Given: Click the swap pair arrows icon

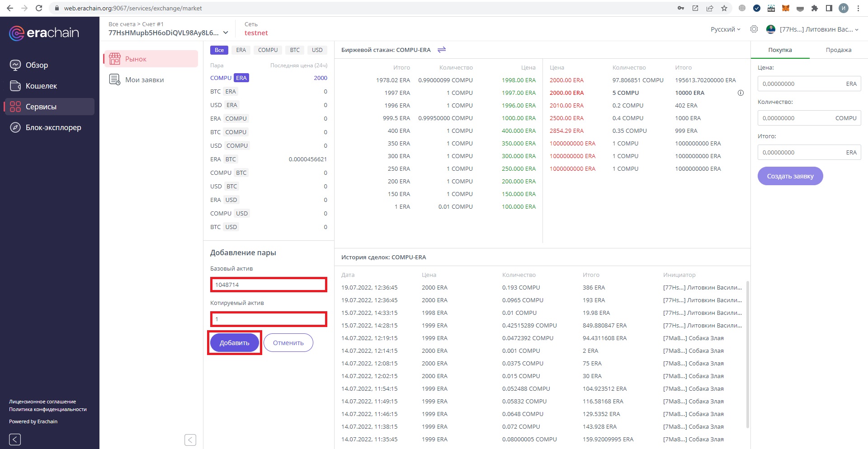Looking at the screenshot, I should pyautogui.click(x=442, y=50).
